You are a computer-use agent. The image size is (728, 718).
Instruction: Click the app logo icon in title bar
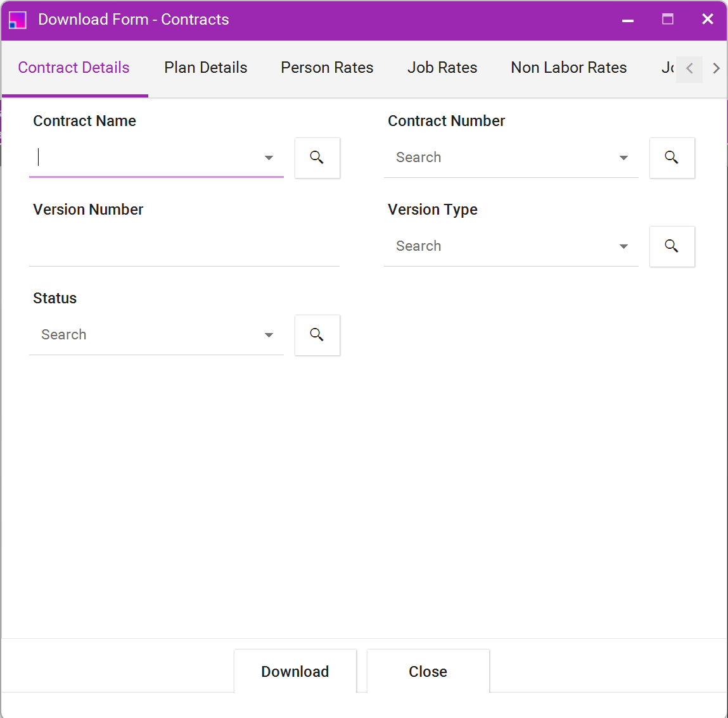(18, 20)
